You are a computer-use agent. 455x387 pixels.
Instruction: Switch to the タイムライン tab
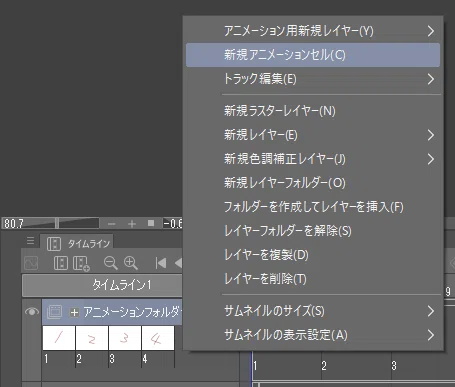[77, 243]
